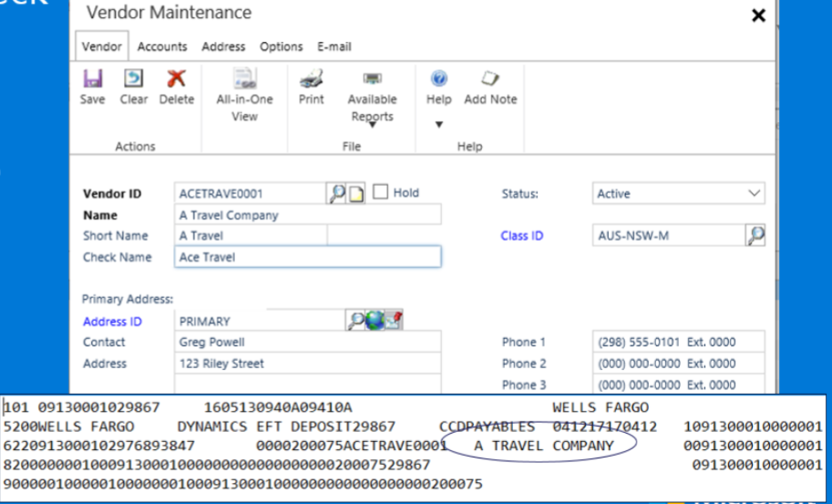Select the Vendor tab

point(102,46)
